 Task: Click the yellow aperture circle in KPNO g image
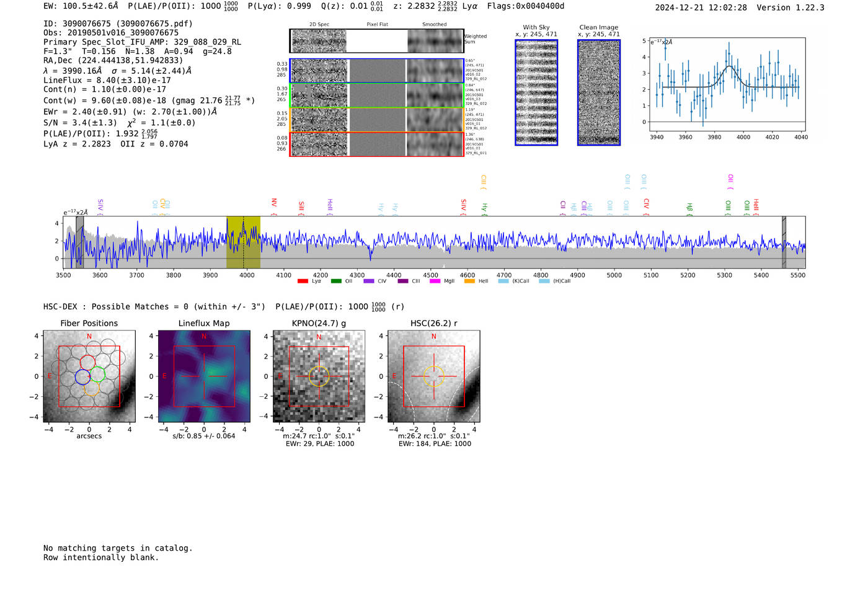[x=319, y=376]
